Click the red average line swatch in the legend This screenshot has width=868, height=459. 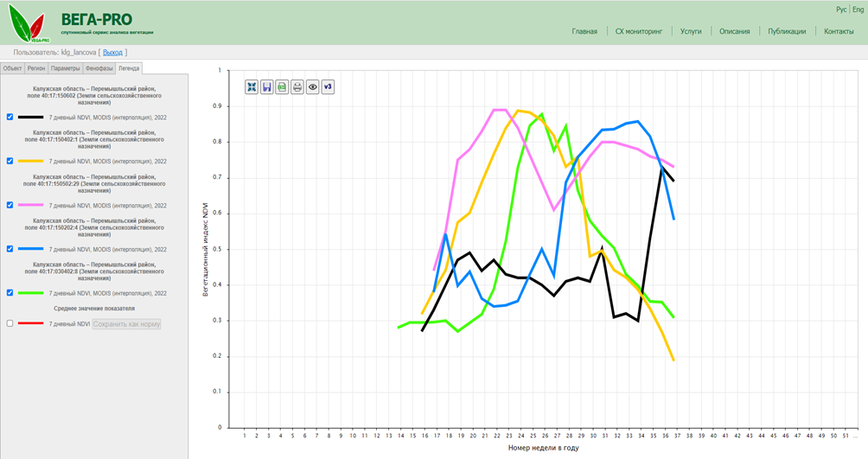click(30, 323)
